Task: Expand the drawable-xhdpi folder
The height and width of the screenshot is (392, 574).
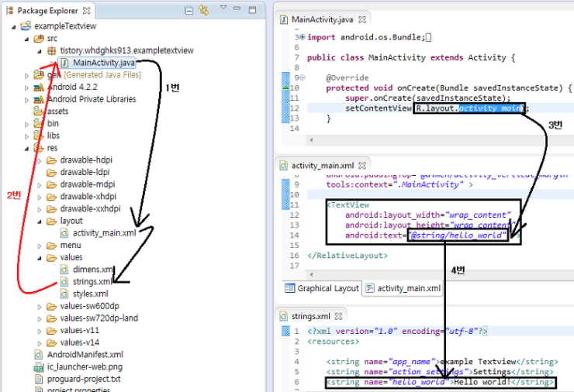Action: pos(40,197)
